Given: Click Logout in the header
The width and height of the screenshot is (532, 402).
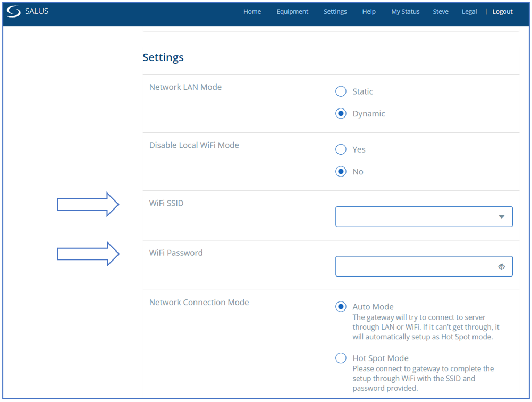Looking at the screenshot, I should pyautogui.click(x=502, y=12).
